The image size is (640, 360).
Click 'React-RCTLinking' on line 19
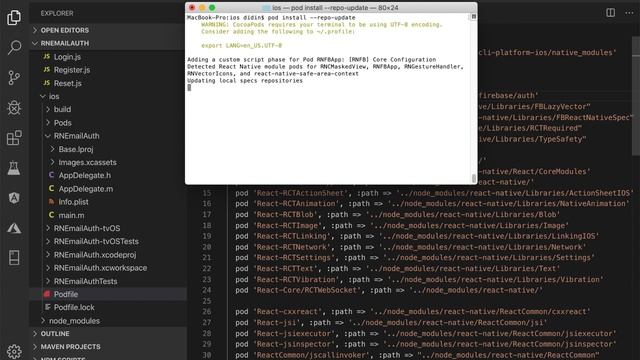coord(292,236)
